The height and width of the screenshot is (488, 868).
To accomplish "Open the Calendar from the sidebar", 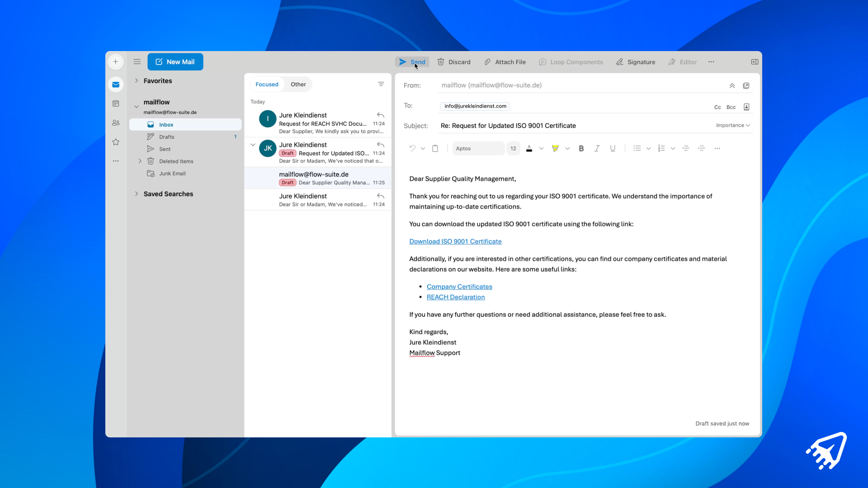I will pos(116,103).
